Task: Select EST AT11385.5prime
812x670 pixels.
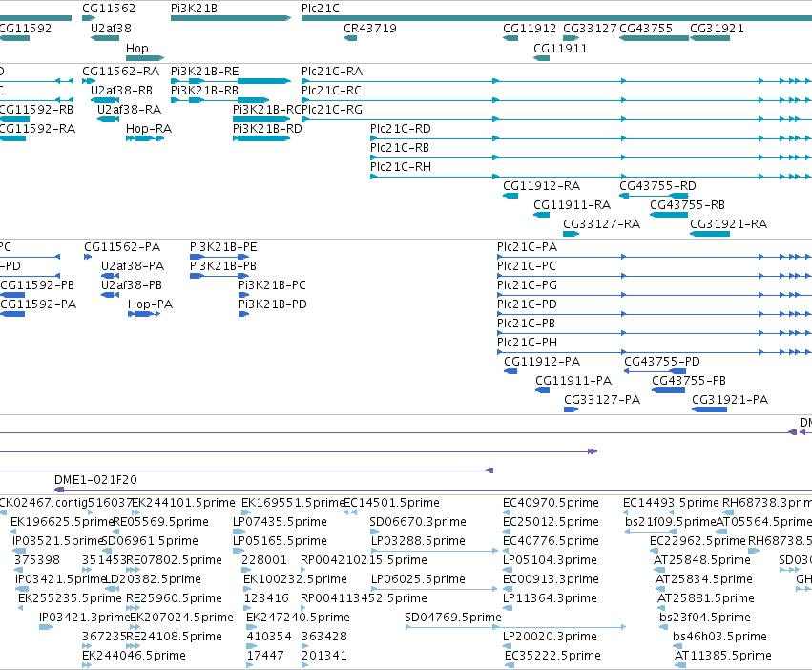Action: pos(723,656)
